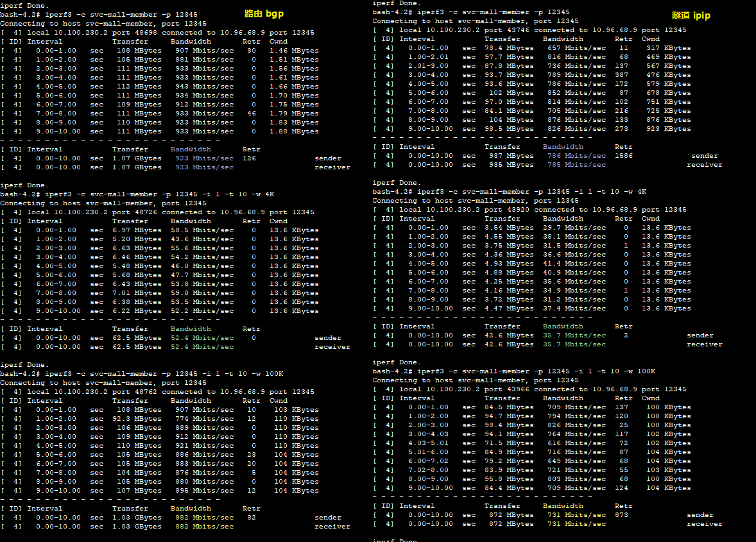Click the 387 retransmits value
Image resolution: width=756 pixels, height=542 pixels.
(x=621, y=75)
